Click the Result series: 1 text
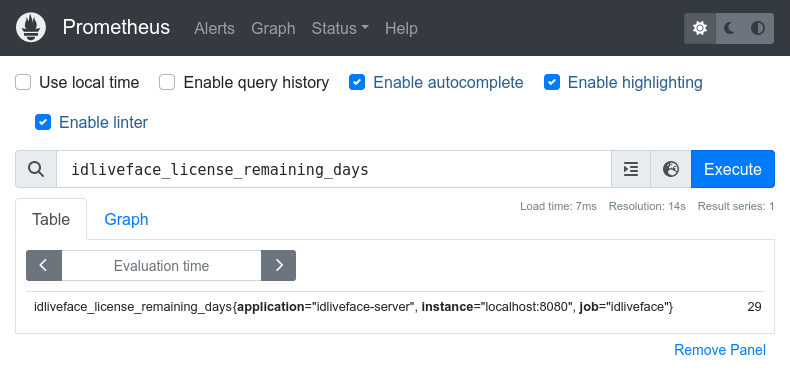This screenshot has height=384, width=790. click(x=736, y=206)
